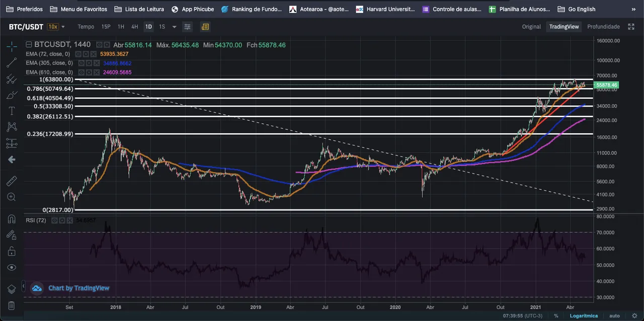Open Go English bookmarks folder
Screen dimensions: 644x321
point(577,9)
